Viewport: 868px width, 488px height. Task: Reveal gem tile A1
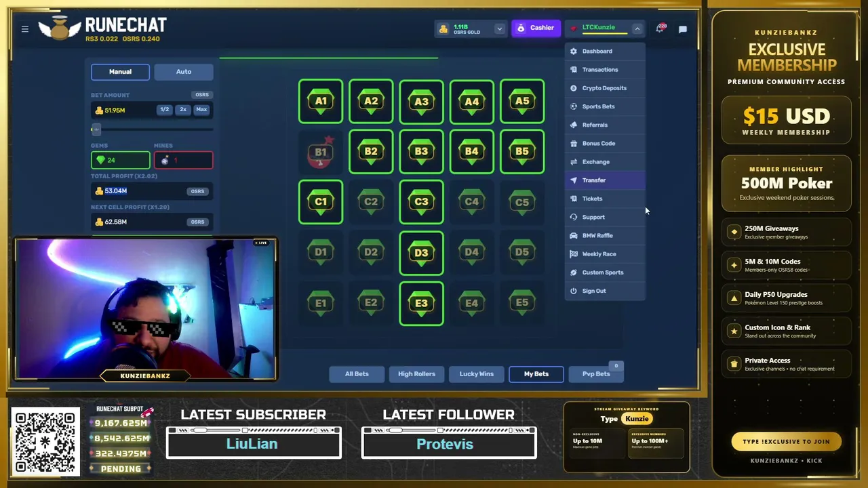click(x=321, y=102)
